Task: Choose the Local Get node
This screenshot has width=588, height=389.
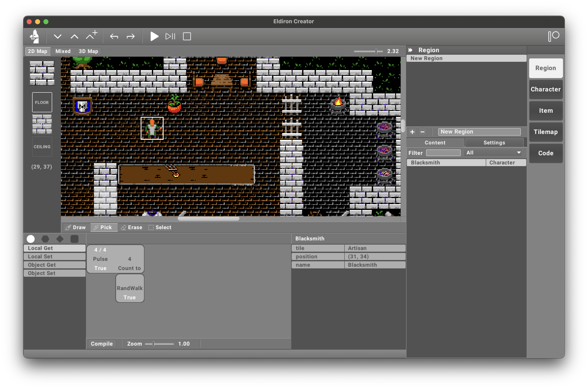Action: pos(54,248)
